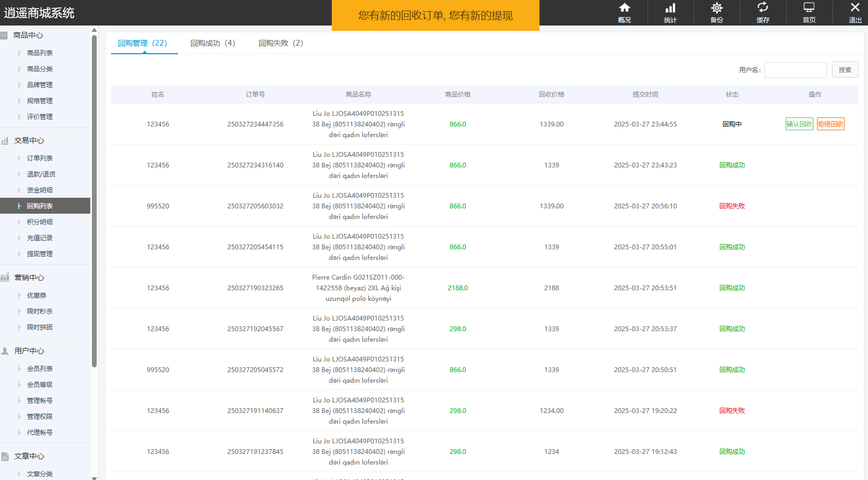868x480 pixels.
Task: Select 提现管理 in the sidebar
Action: pyautogui.click(x=40, y=254)
